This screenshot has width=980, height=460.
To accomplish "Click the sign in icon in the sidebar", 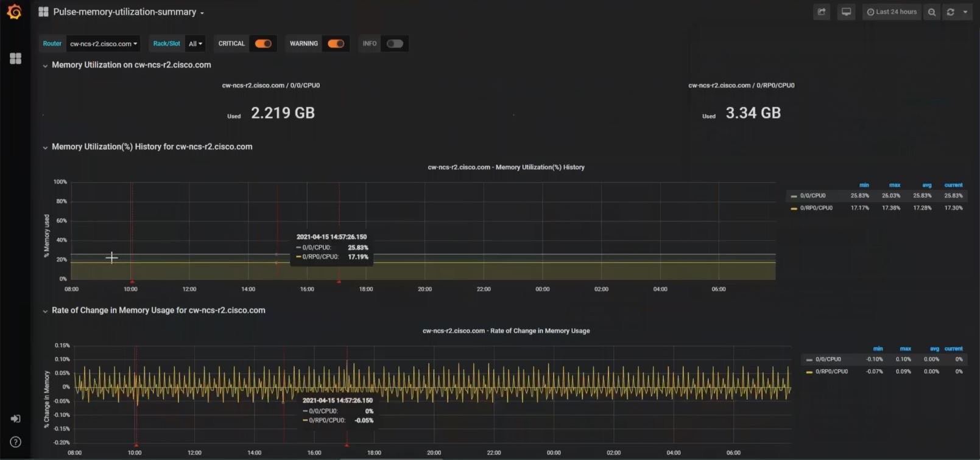I will (x=16, y=419).
